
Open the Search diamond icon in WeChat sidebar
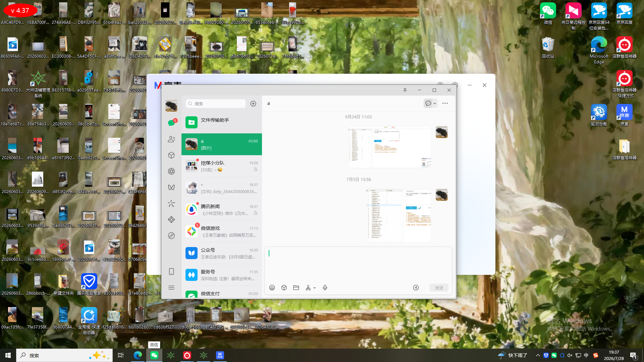tap(171, 220)
